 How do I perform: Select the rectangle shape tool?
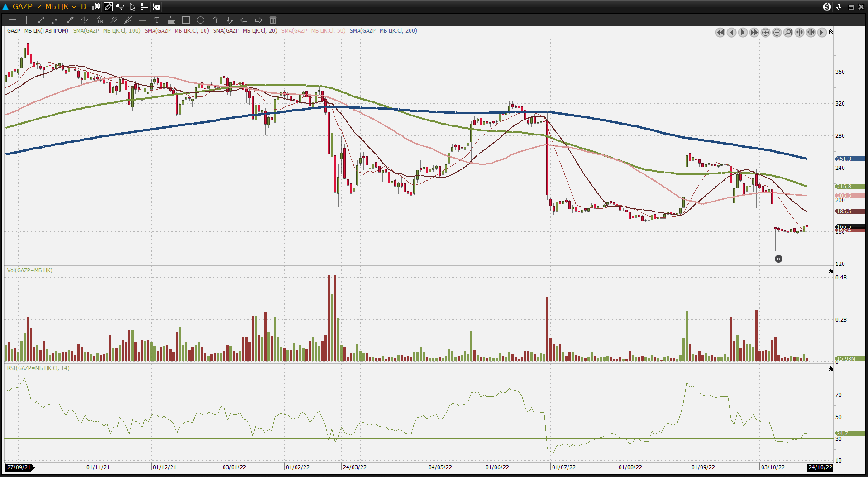click(x=186, y=20)
